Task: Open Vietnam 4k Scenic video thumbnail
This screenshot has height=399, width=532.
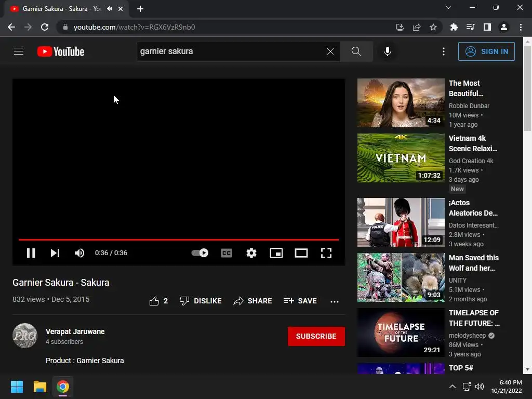Action: pos(401,158)
